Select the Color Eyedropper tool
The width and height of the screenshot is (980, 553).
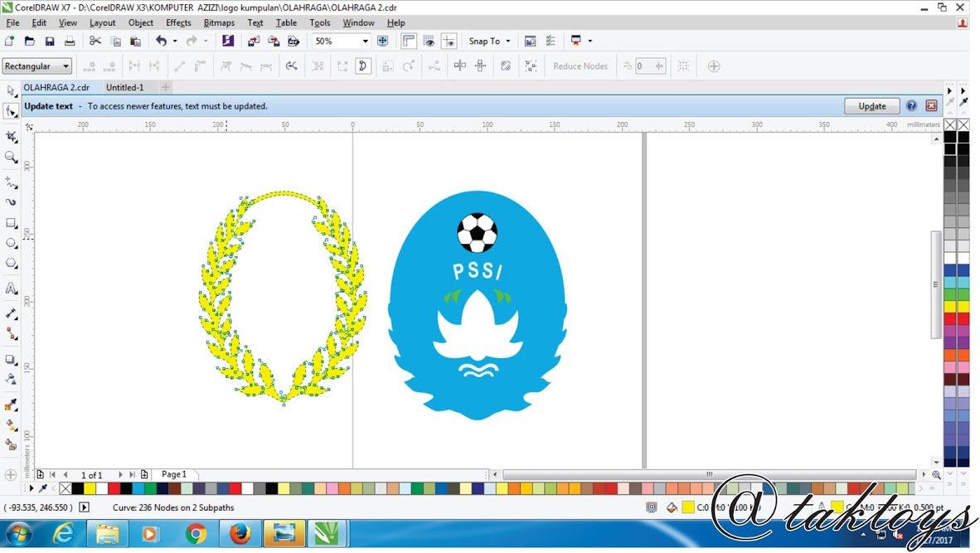(x=12, y=405)
